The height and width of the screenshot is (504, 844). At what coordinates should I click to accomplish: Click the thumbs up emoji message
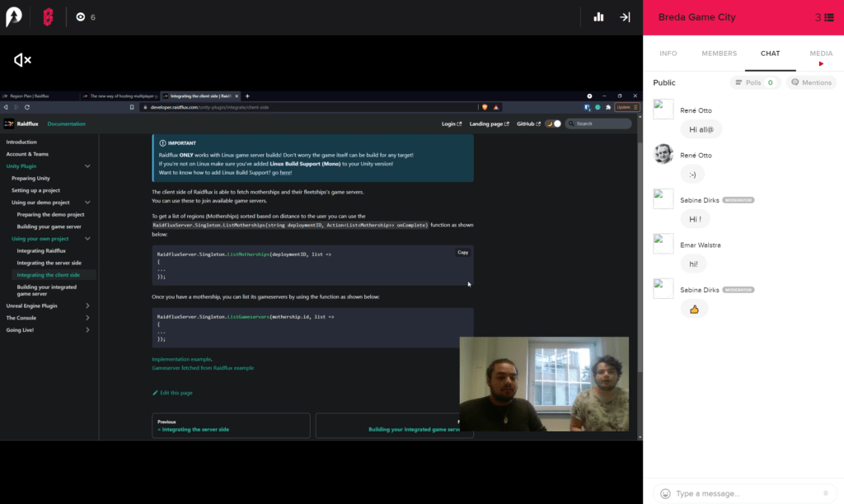[694, 310]
